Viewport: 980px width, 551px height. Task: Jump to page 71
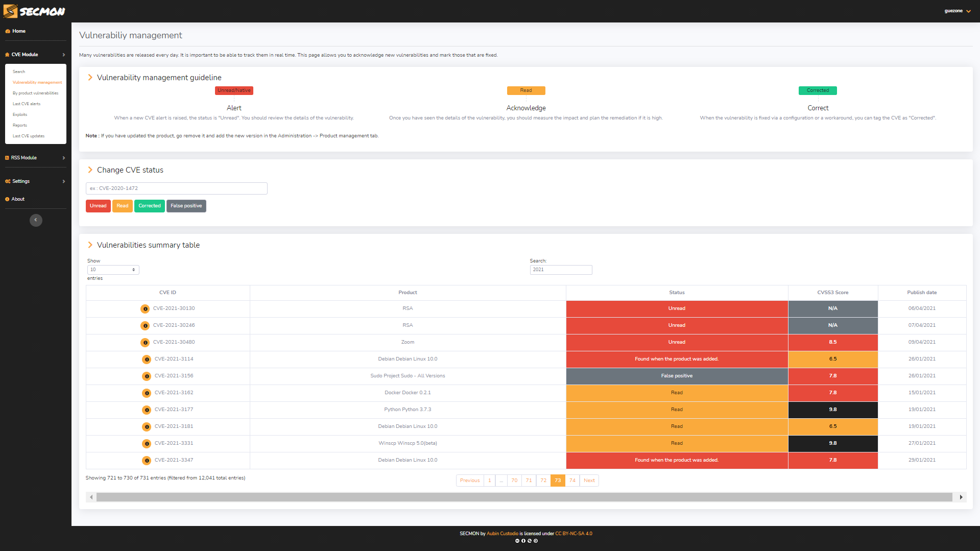[x=529, y=481]
